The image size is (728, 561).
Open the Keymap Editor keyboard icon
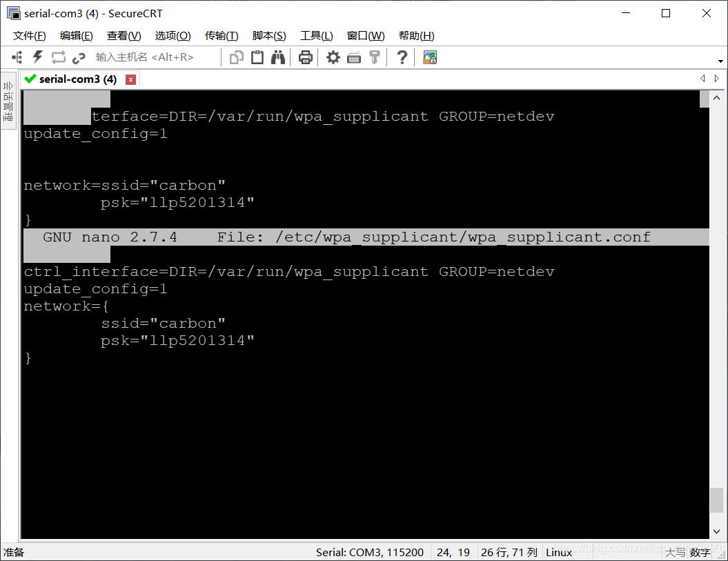pos(354,58)
